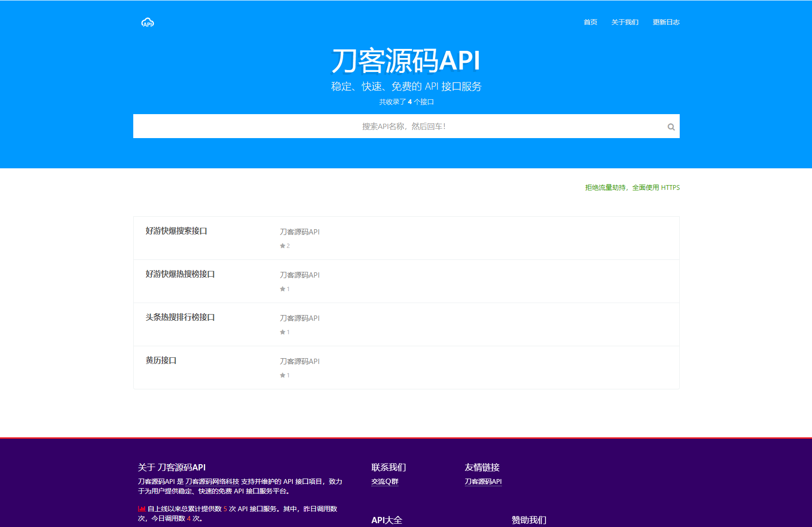This screenshot has height=527, width=812.
Task: Open the 黄历接口 API entry
Action: click(x=161, y=361)
